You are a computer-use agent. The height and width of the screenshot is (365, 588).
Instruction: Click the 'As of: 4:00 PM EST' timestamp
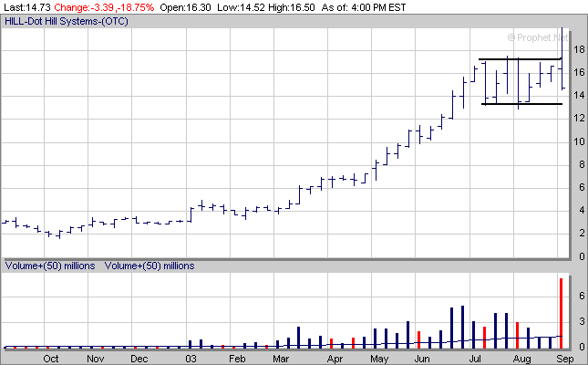(364, 7)
